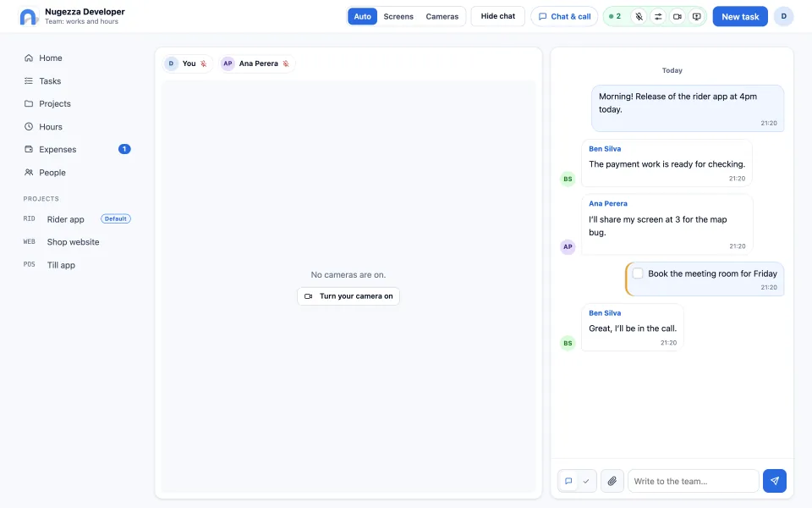Switch composer to task checkmark mode
Image resolution: width=812 pixels, height=508 pixels.
[x=586, y=481]
